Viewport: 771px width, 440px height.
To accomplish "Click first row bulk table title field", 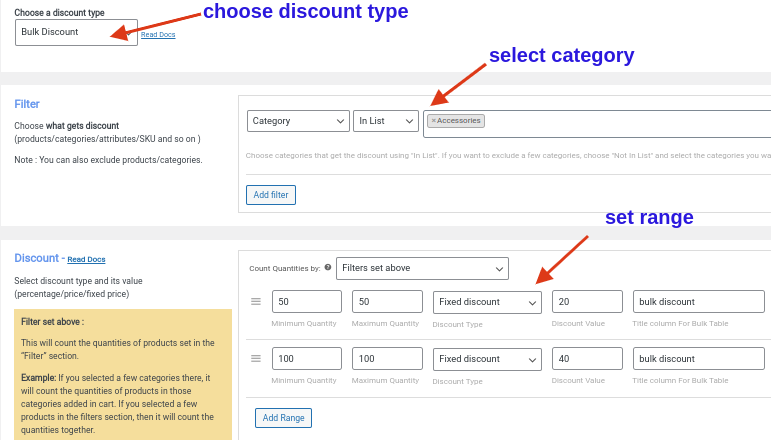I will 698,302.
